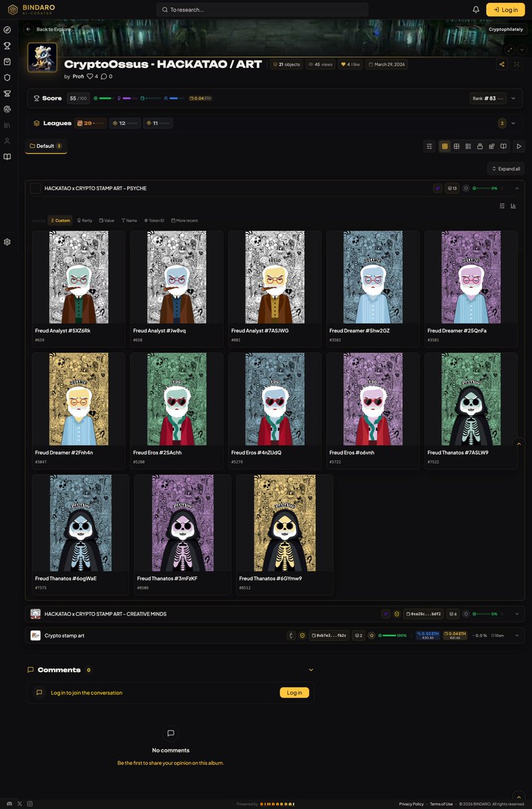Start slideshow with play icon
The height and width of the screenshot is (809, 532).
[x=519, y=146]
